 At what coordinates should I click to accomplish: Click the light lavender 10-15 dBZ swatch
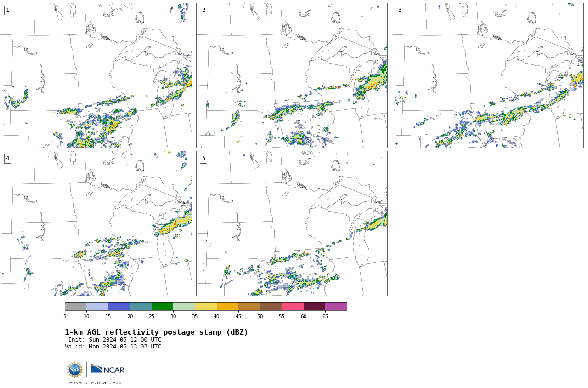click(97, 307)
